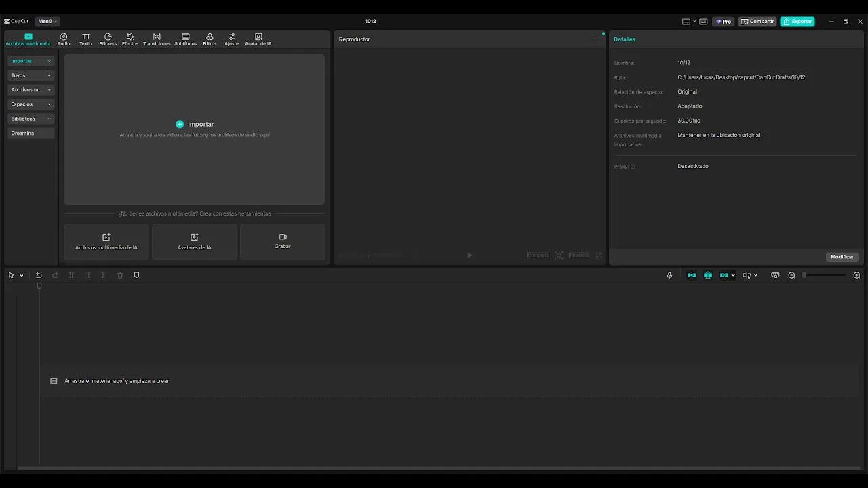Open the Avatar de IA tab
This screenshot has height=488, width=868.
pos(258,39)
